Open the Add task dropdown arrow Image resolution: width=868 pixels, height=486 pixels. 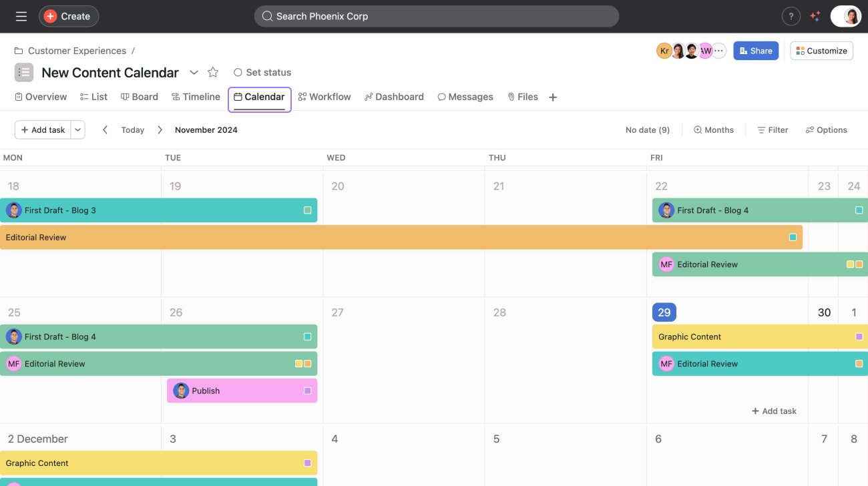(78, 130)
